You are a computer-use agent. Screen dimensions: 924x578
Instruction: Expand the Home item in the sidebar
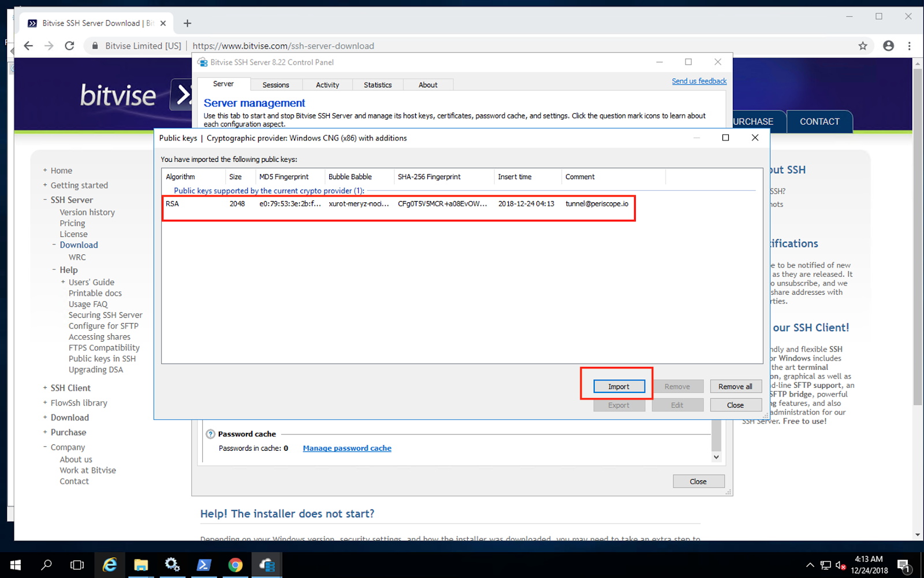[45, 171]
